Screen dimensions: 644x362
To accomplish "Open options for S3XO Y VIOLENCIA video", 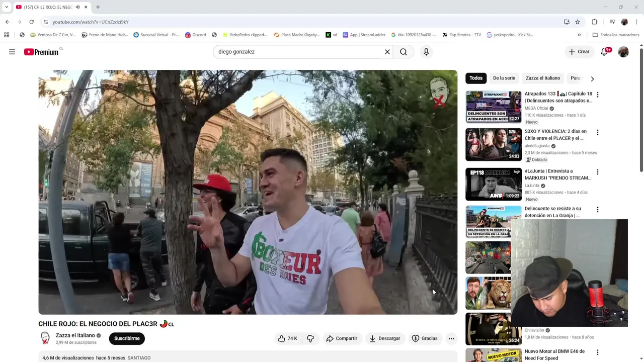I will 598,132.
